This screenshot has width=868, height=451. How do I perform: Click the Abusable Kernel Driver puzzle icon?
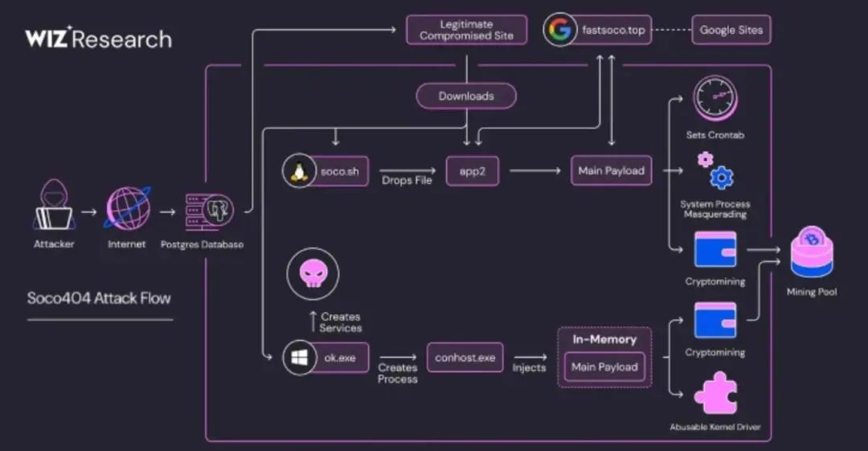[x=714, y=393]
